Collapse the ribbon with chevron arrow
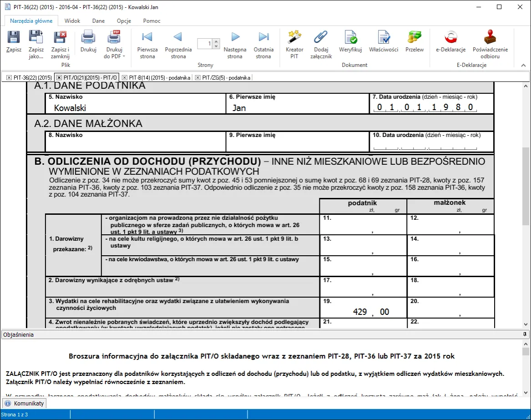 coord(523,66)
